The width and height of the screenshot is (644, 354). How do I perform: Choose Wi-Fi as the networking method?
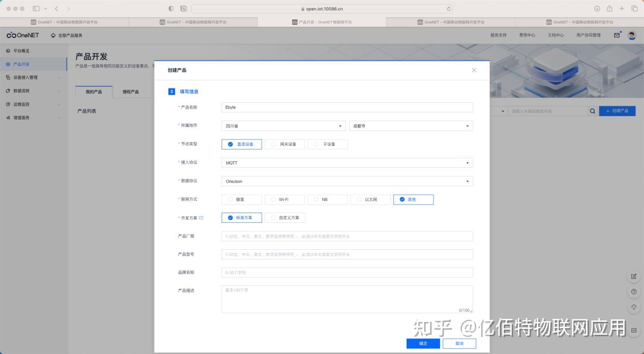tap(284, 199)
